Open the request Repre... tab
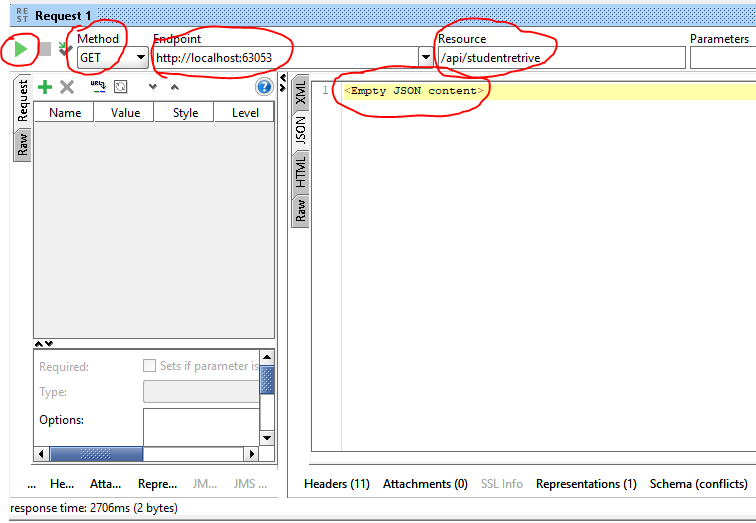 [157, 483]
